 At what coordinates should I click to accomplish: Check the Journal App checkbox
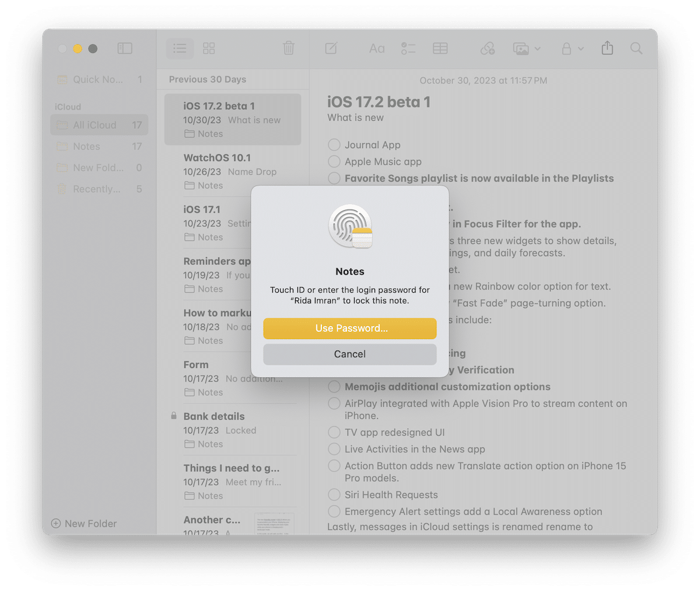[x=334, y=145]
